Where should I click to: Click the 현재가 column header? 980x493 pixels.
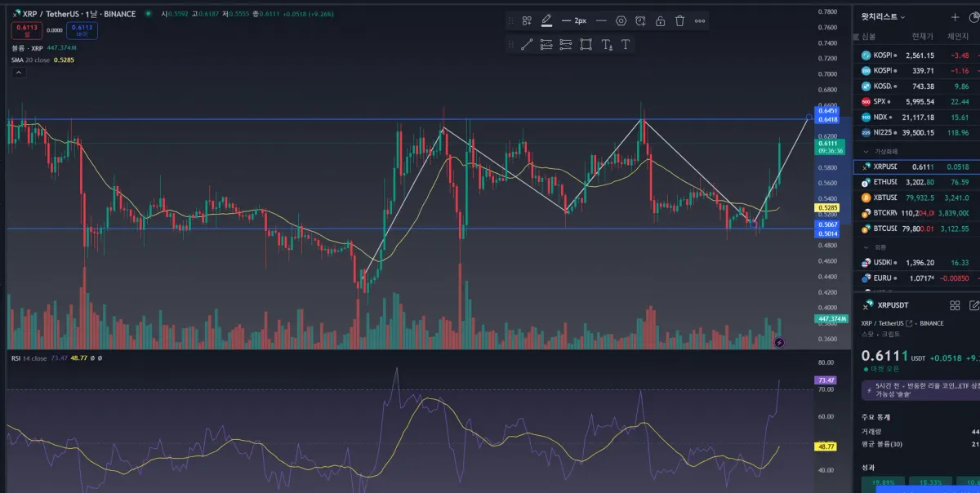(922, 37)
